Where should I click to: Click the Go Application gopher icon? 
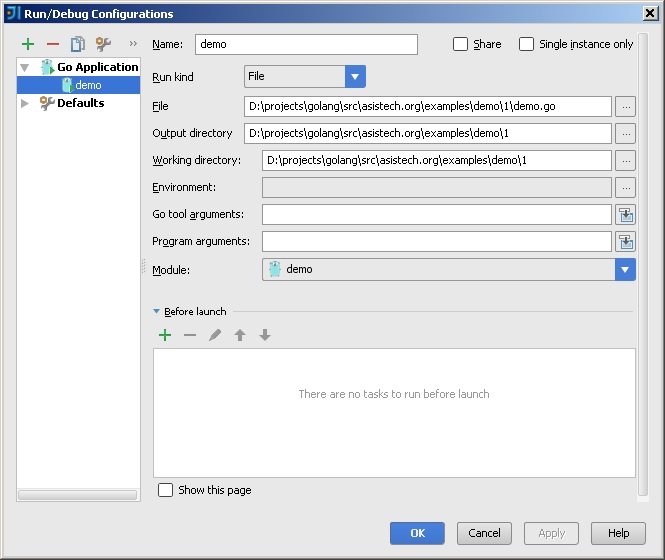[48, 67]
